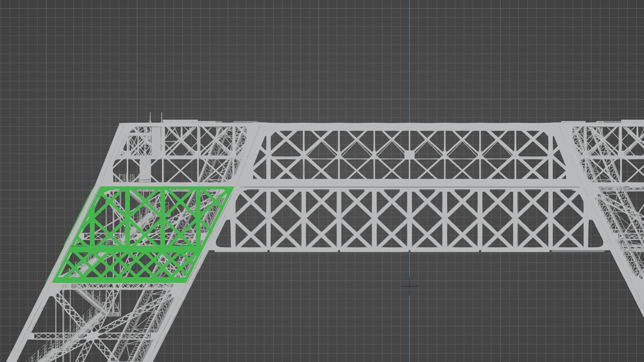Select the twin antenna masts atop left tower

click(x=156, y=117)
